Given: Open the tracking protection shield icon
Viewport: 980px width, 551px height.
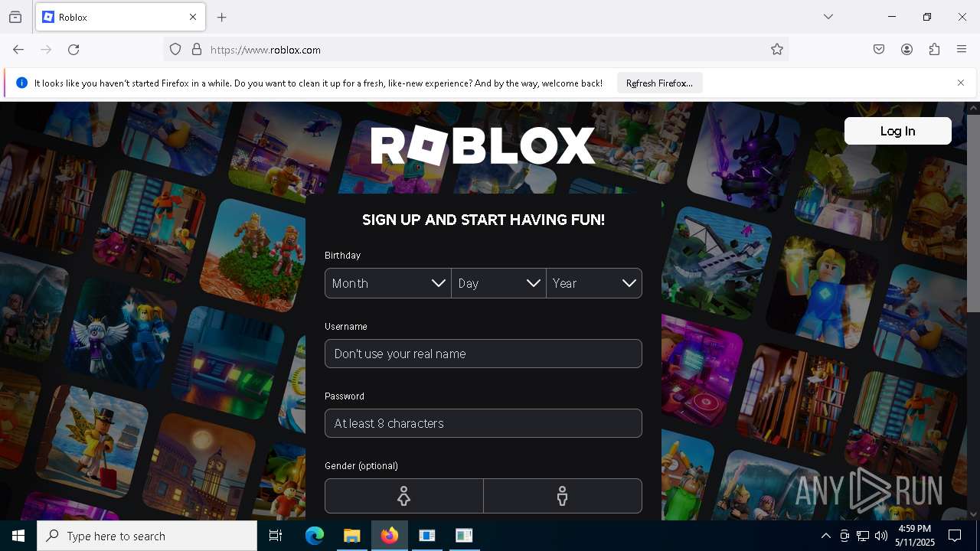Looking at the screenshot, I should click(175, 50).
